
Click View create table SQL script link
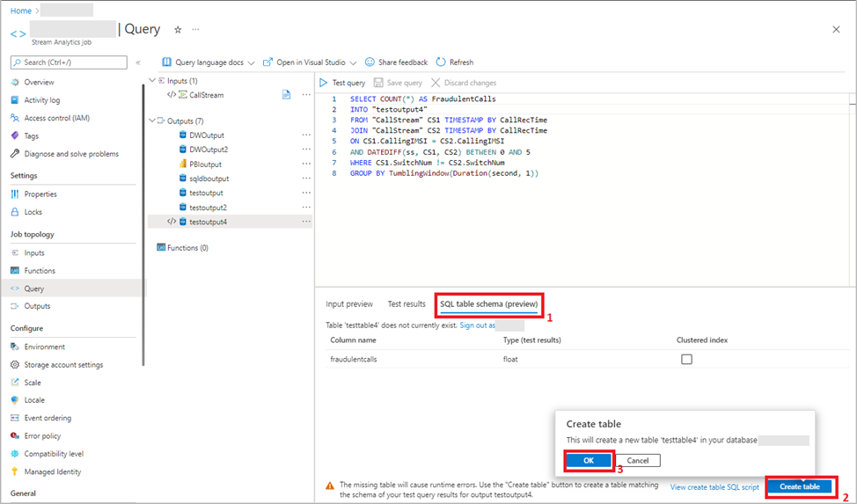[x=714, y=487]
